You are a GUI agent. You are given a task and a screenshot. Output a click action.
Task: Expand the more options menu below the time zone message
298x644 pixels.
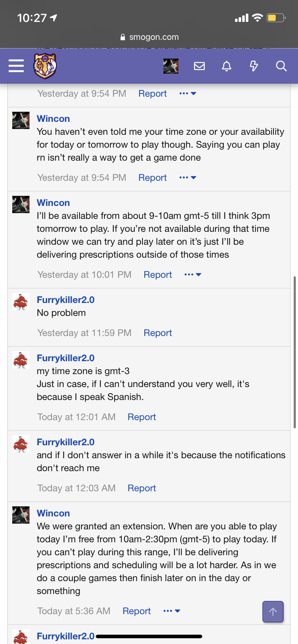point(188,178)
